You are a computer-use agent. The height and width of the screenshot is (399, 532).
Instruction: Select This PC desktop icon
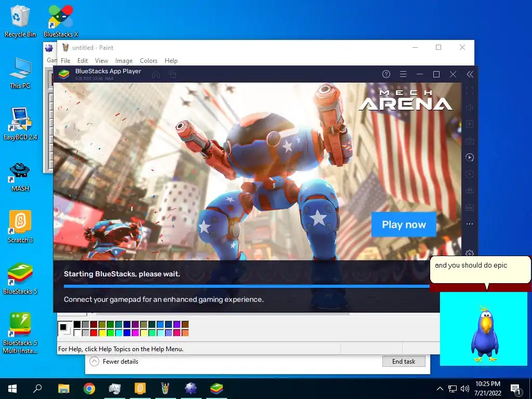20,73
